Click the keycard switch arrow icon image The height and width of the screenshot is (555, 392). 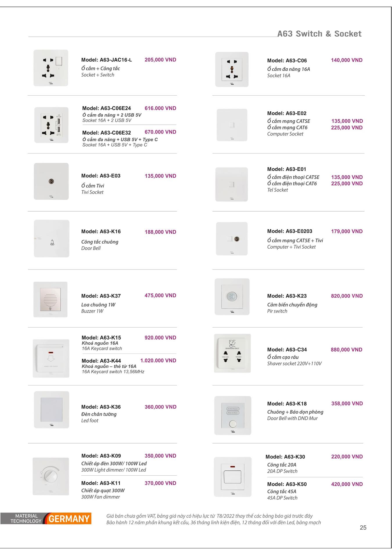tap(51, 358)
